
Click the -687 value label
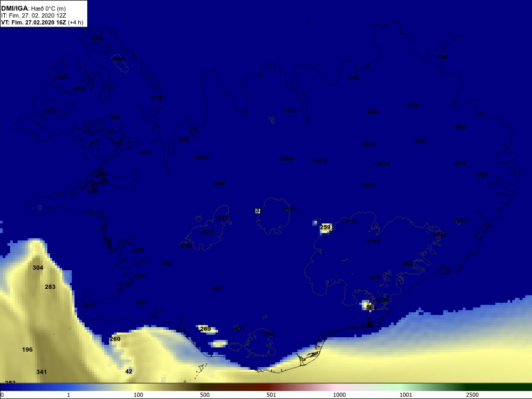[141, 303]
